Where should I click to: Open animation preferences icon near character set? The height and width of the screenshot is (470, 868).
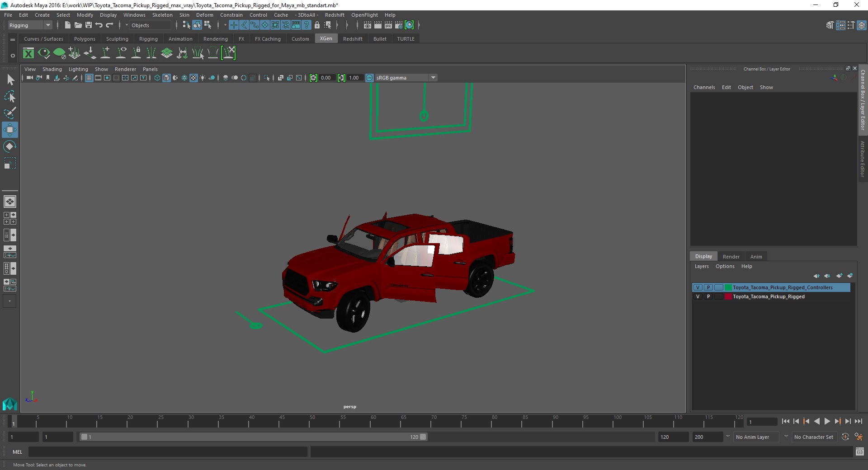[859, 437]
